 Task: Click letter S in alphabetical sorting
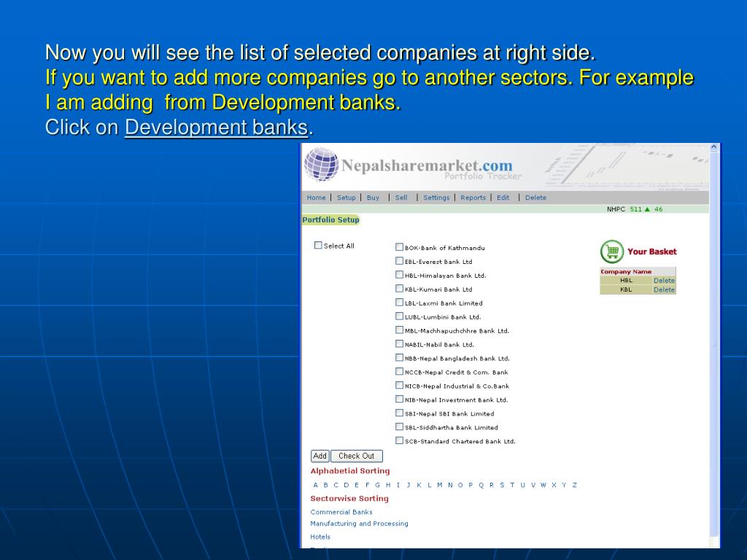[502, 485]
